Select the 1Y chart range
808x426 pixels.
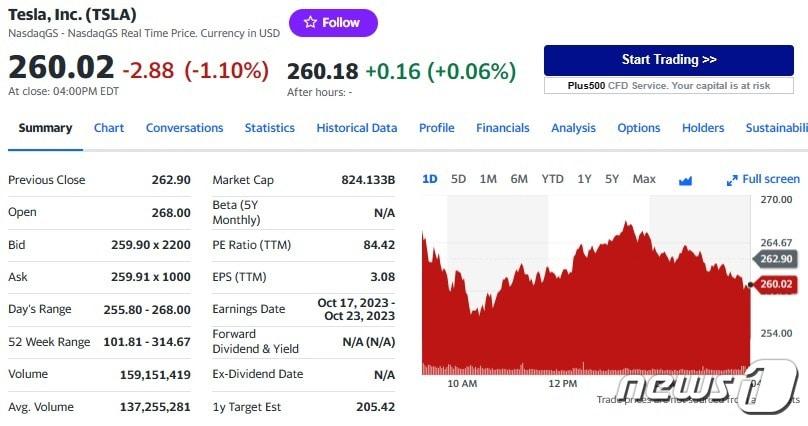[584, 179]
